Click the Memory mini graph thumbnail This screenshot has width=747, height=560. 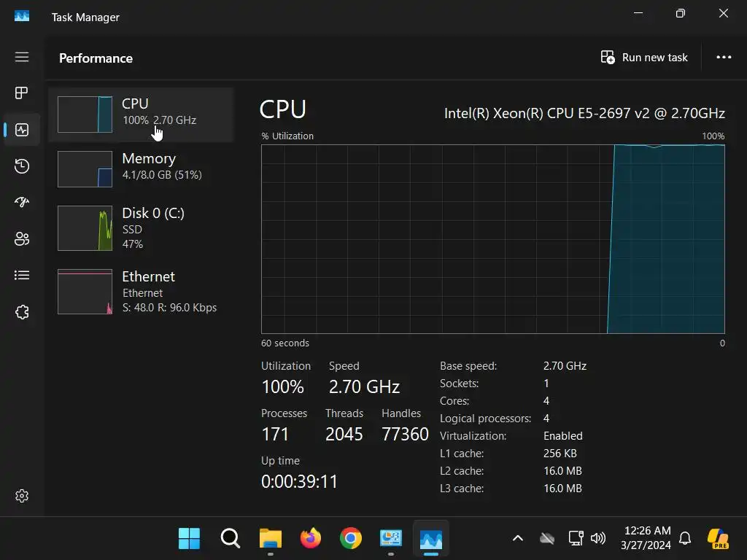pyautogui.click(x=85, y=169)
